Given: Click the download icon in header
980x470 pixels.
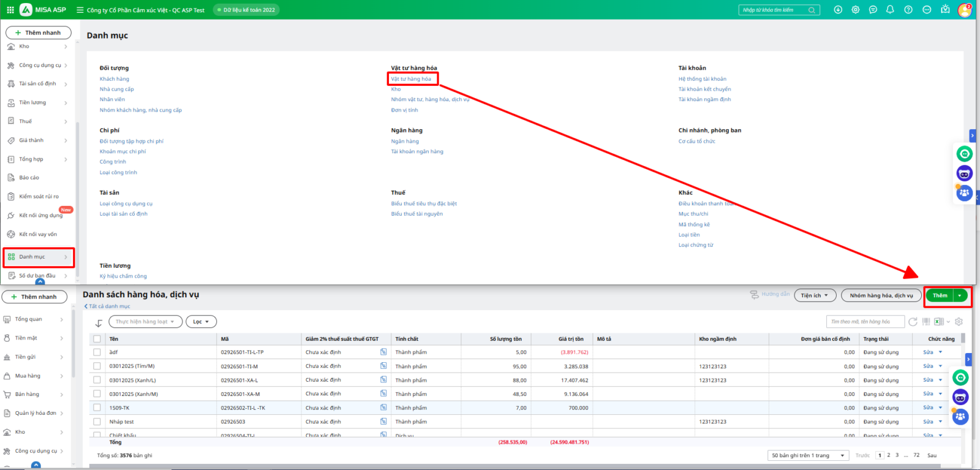Looking at the screenshot, I should pyautogui.click(x=838, y=10).
